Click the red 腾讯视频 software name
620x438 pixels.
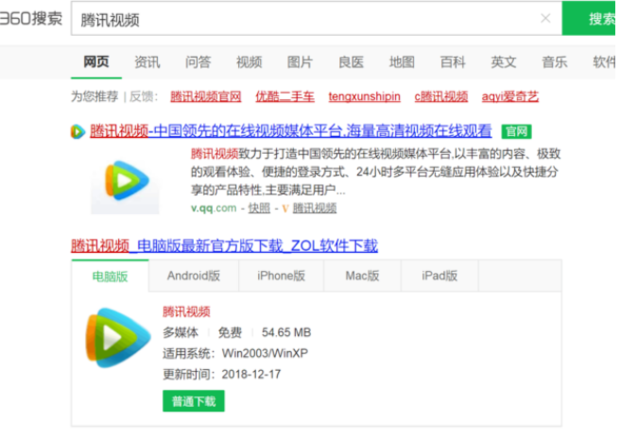click(186, 312)
